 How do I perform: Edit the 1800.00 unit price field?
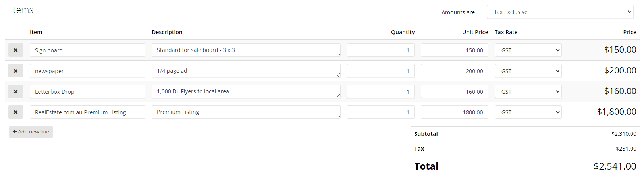[x=454, y=112]
